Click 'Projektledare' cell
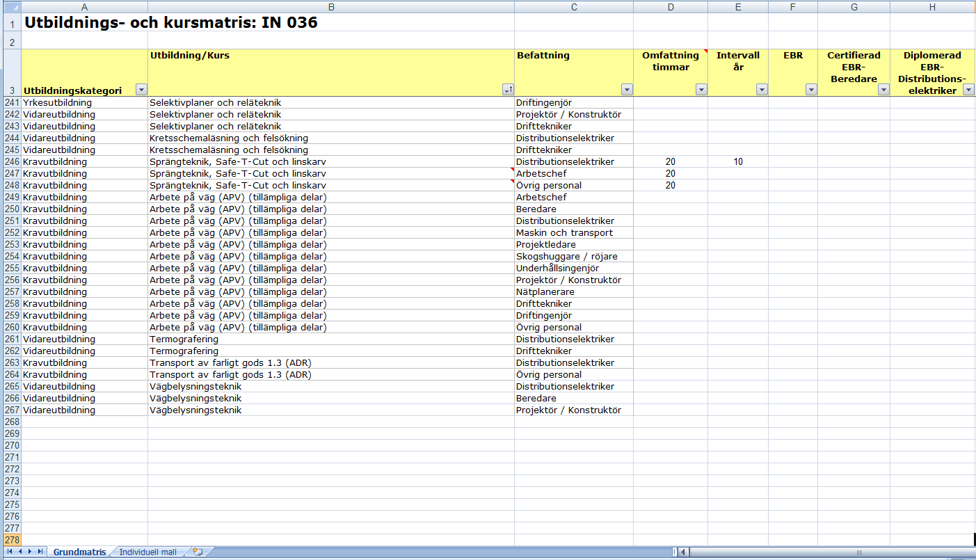 574,244
